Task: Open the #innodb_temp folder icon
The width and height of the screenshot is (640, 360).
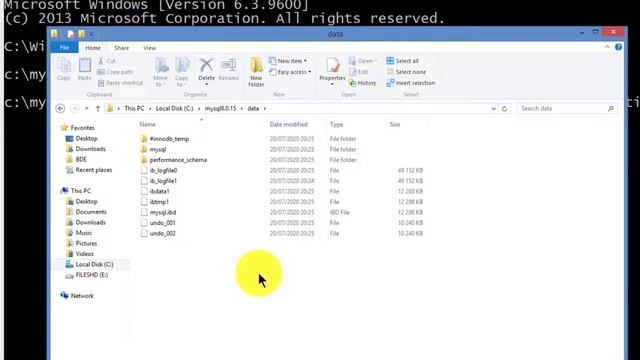Action: point(144,139)
